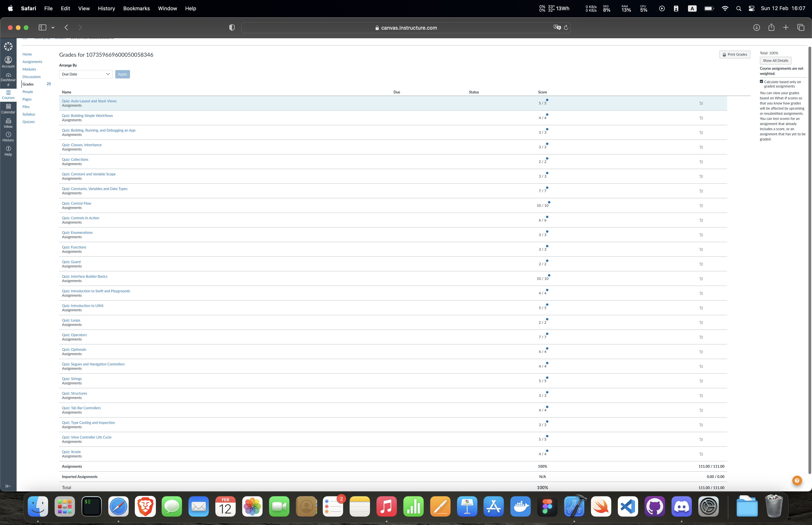The image size is (812, 525).
Task: Open the Syllabus course link
Action: [29, 114]
